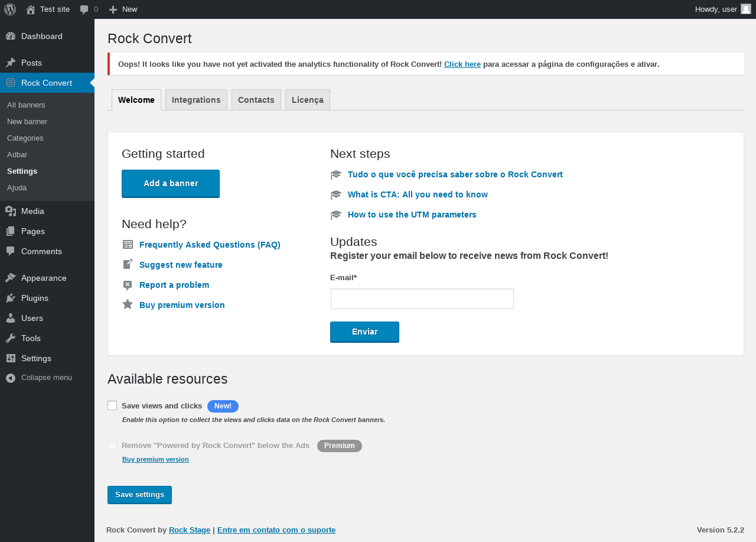Open the New content dropdown in admin bar

(123, 9)
